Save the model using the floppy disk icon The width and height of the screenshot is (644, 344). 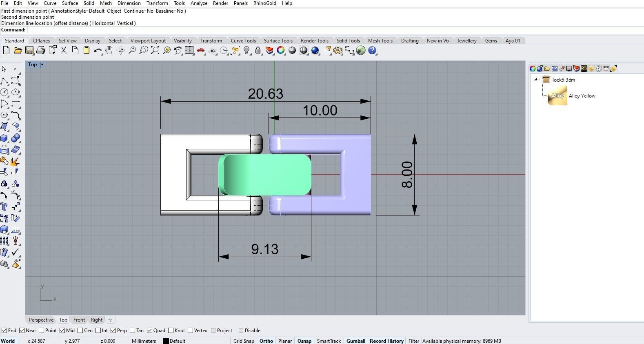click(29, 50)
